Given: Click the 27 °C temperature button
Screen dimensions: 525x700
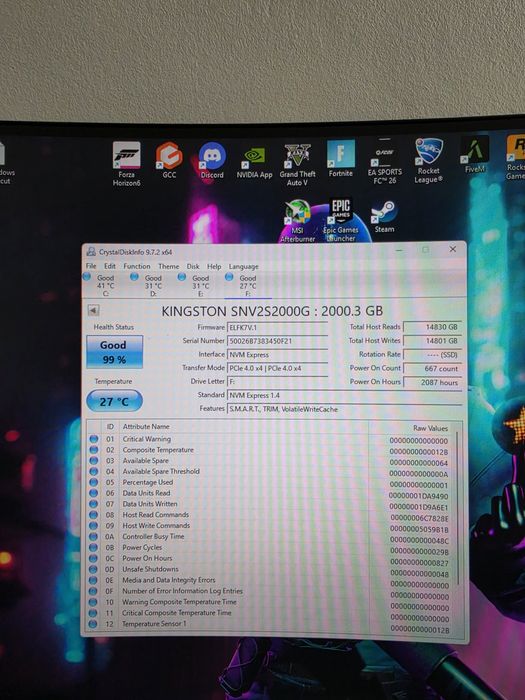Looking at the screenshot, I should click(114, 401).
